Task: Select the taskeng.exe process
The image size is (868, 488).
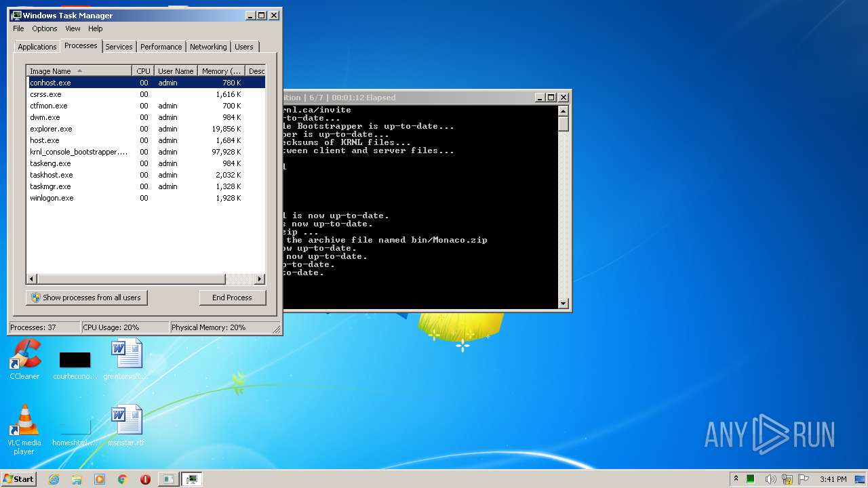Action: (146, 163)
